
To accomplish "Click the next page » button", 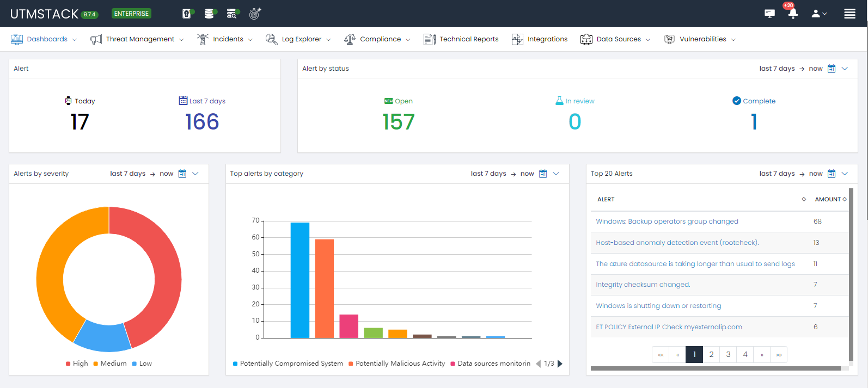I will 762,354.
